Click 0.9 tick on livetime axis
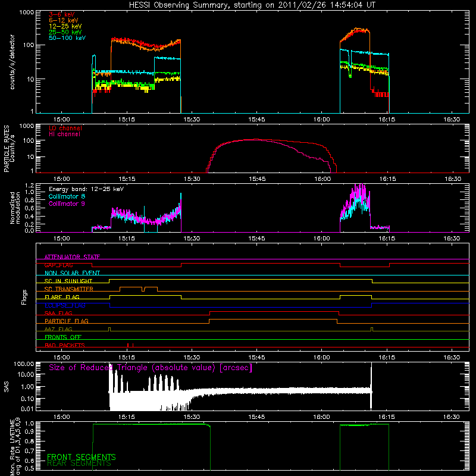This screenshot has height=476, width=476. pos(29,431)
